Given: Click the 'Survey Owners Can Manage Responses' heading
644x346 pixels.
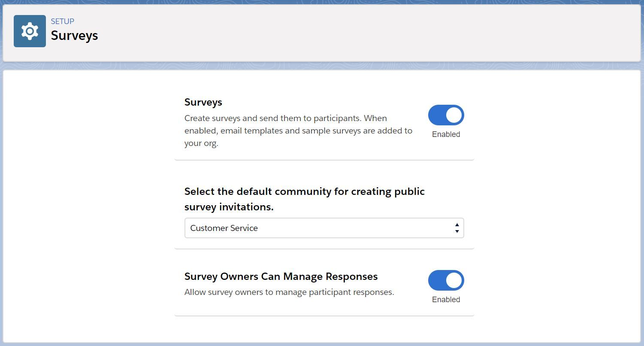Looking at the screenshot, I should click(281, 276).
